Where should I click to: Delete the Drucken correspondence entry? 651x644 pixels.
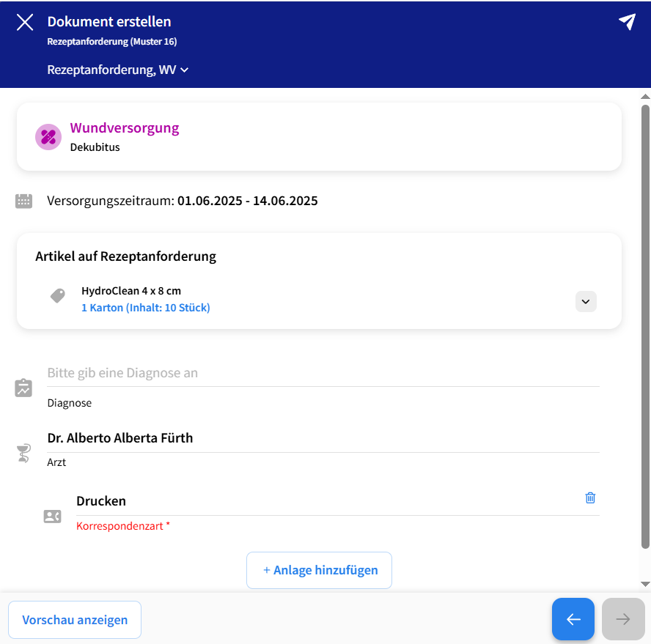pos(590,497)
